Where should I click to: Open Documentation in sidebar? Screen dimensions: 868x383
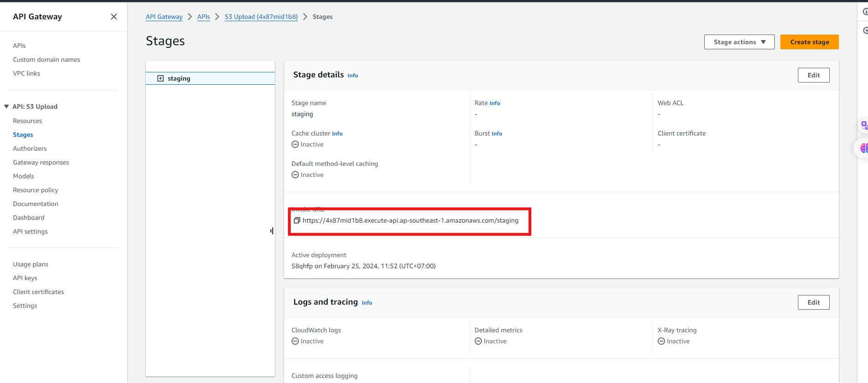pyautogui.click(x=36, y=204)
